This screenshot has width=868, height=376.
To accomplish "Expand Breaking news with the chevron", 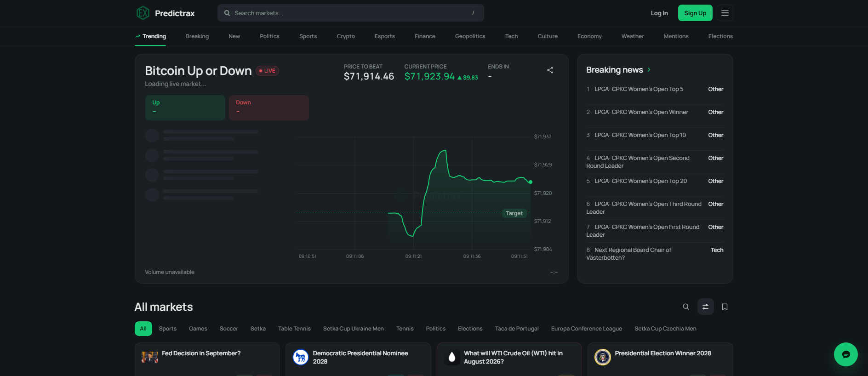I will [x=649, y=70].
